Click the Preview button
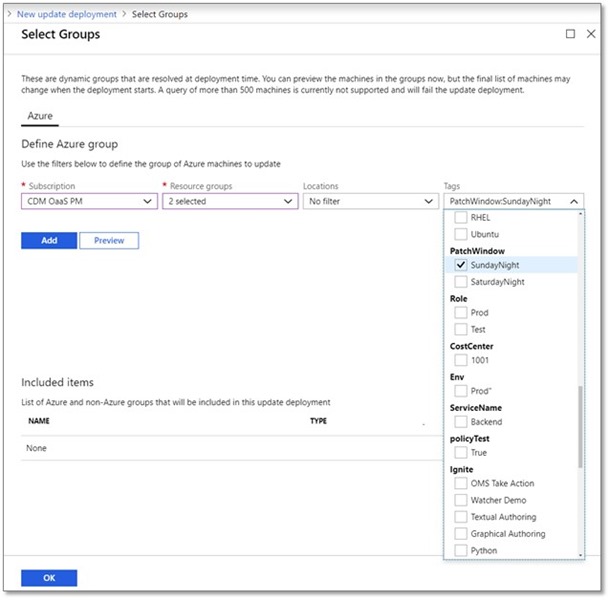Image resolution: width=610 pixels, height=600 pixels. 109,240
